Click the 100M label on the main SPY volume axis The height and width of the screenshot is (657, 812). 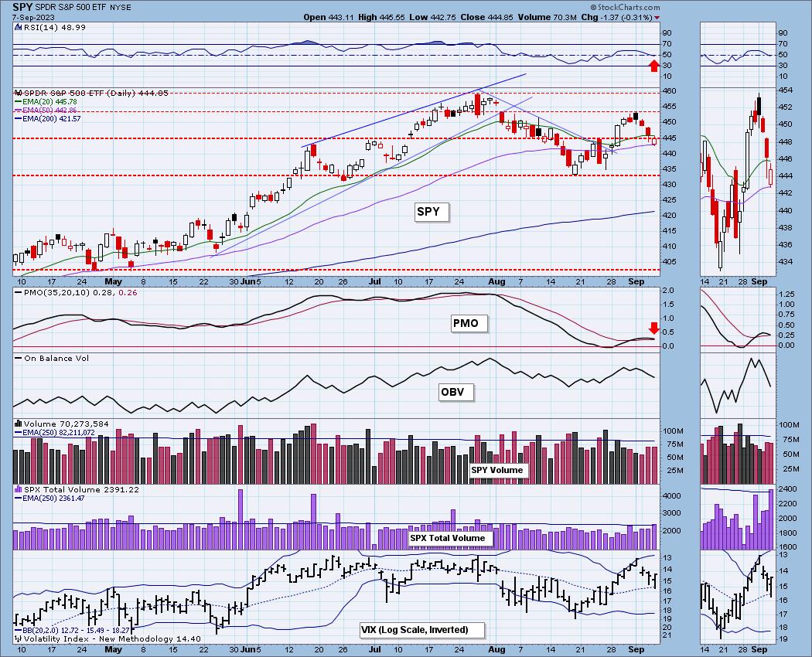673,431
